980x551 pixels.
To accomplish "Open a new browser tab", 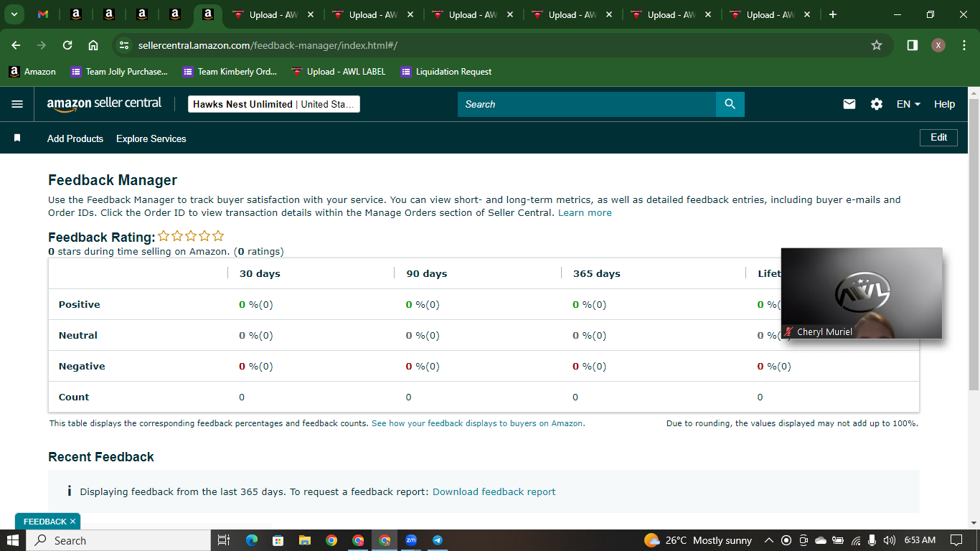I will click(832, 14).
